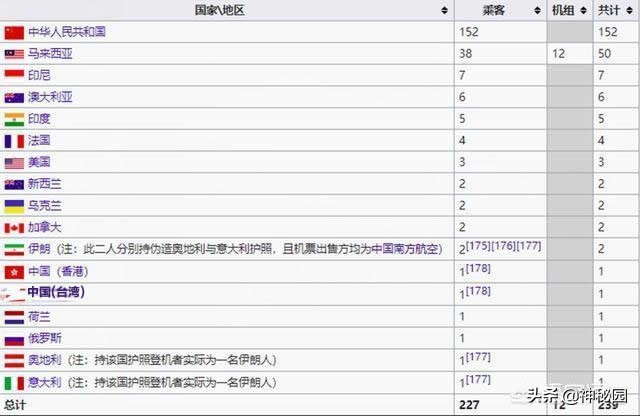Sort table by 乘客 column arrows
This screenshot has width=640, height=416.
pos(536,10)
